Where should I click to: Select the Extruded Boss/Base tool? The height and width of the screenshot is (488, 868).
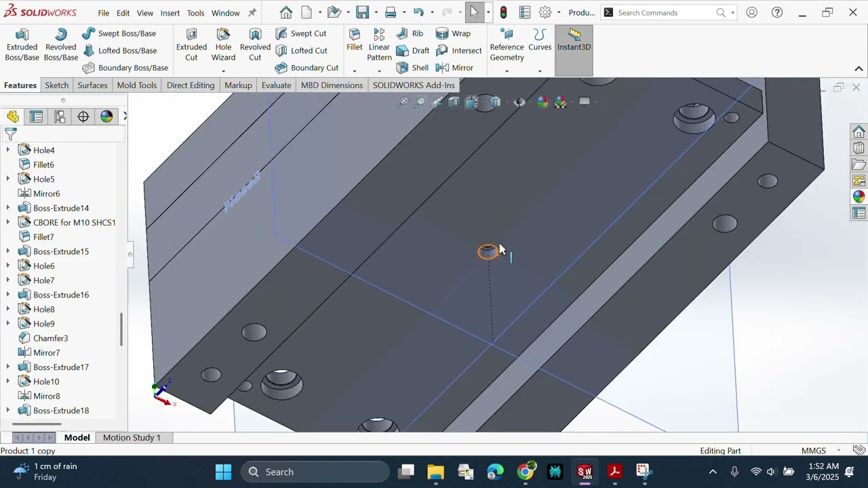pyautogui.click(x=22, y=45)
